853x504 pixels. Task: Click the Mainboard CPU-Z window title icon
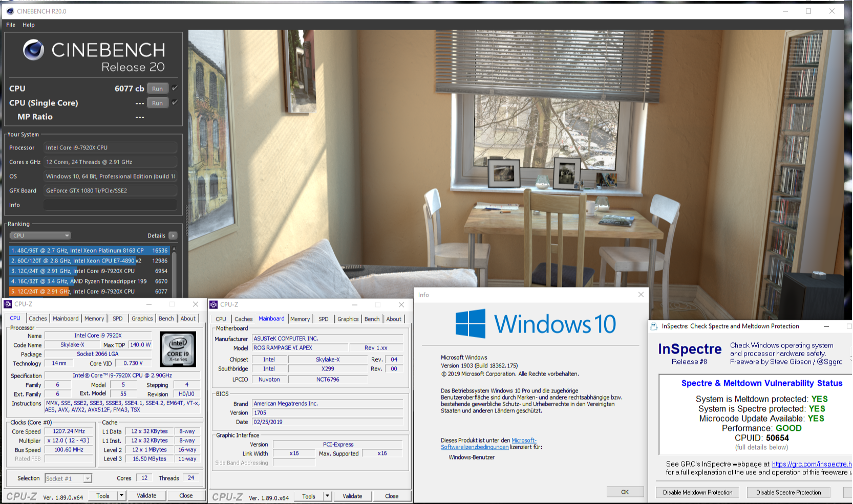point(214,304)
